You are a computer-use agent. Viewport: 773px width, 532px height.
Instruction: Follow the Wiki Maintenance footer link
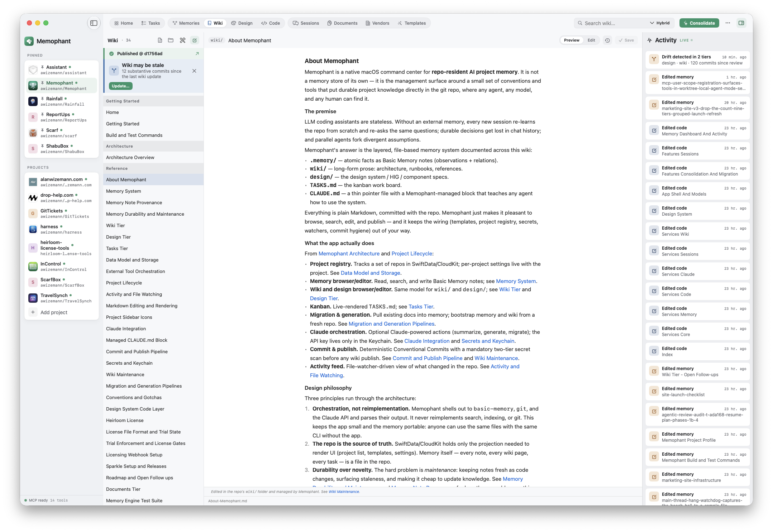pyautogui.click(x=344, y=492)
